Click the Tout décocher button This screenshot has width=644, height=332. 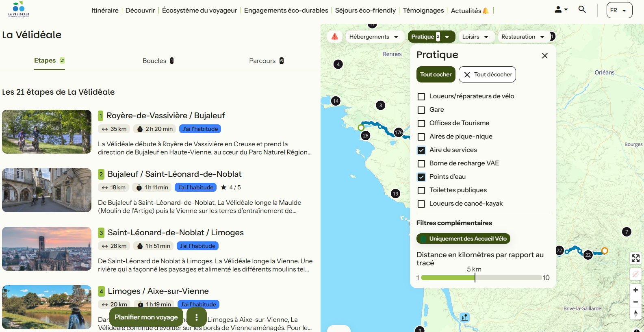tap(488, 74)
